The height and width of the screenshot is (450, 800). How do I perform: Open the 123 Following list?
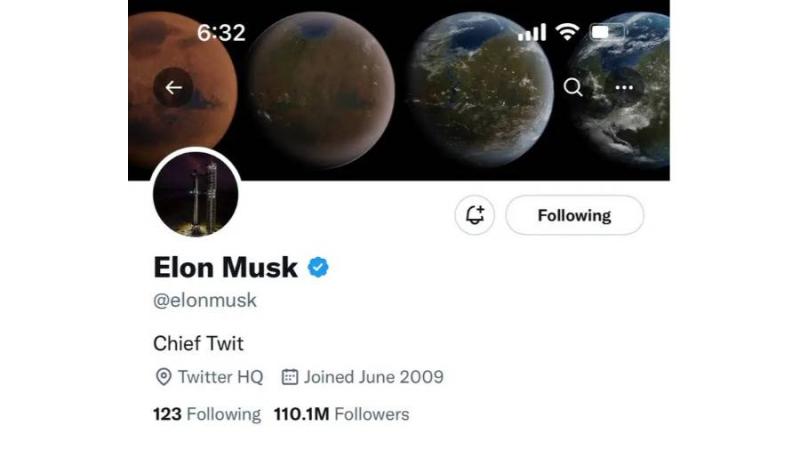(x=206, y=414)
